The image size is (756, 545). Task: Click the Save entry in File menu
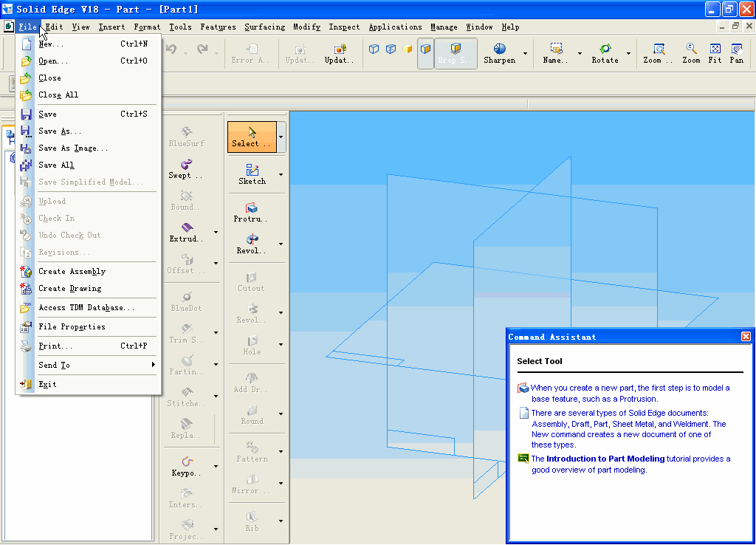(x=89, y=114)
